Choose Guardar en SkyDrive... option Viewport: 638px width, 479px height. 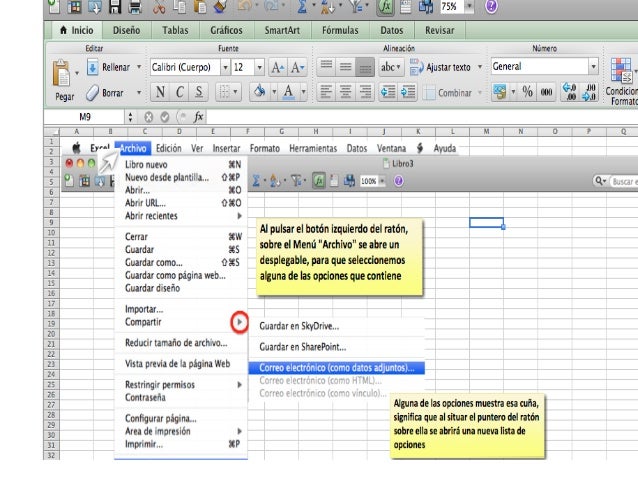[299, 326]
